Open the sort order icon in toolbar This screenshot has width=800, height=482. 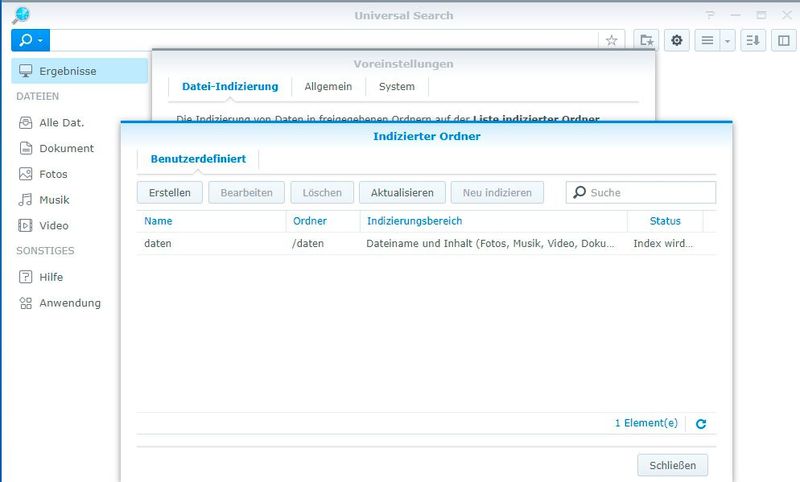[753, 40]
